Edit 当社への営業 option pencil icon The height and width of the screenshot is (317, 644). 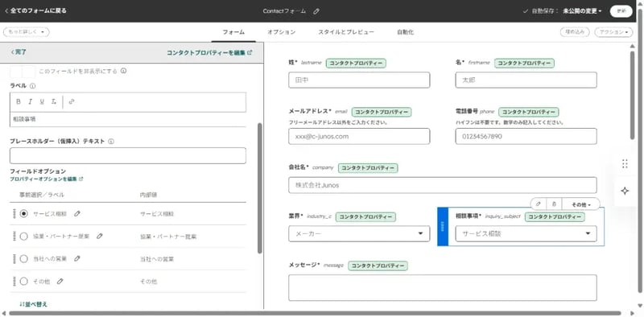77,259
